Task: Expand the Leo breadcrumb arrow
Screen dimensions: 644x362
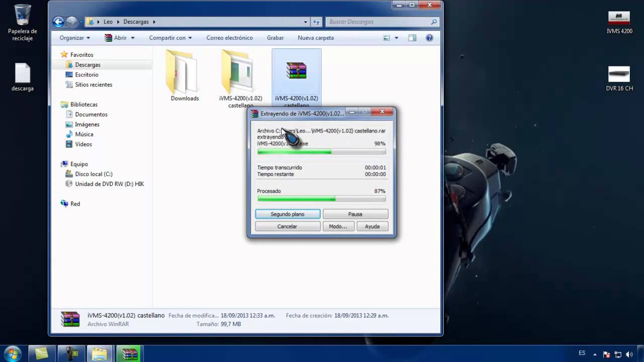Action: coord(118,22)
